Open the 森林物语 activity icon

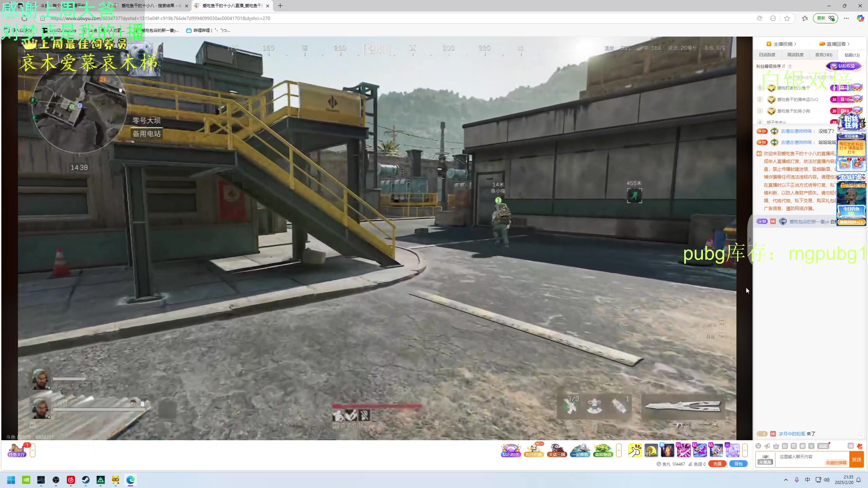(x=603, y=450)
